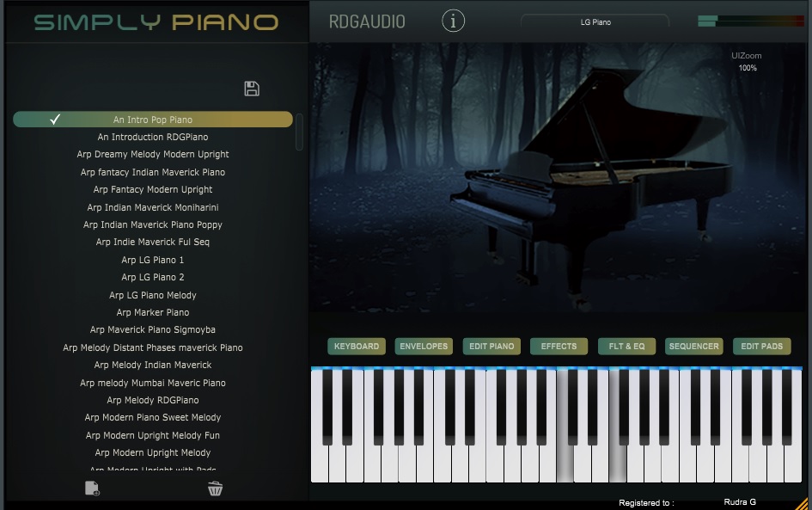Select 'Arp Fantacy Modern Upright' preset
Screen dimensions: 812x510
pyautogui.click(x=153, y=189)
